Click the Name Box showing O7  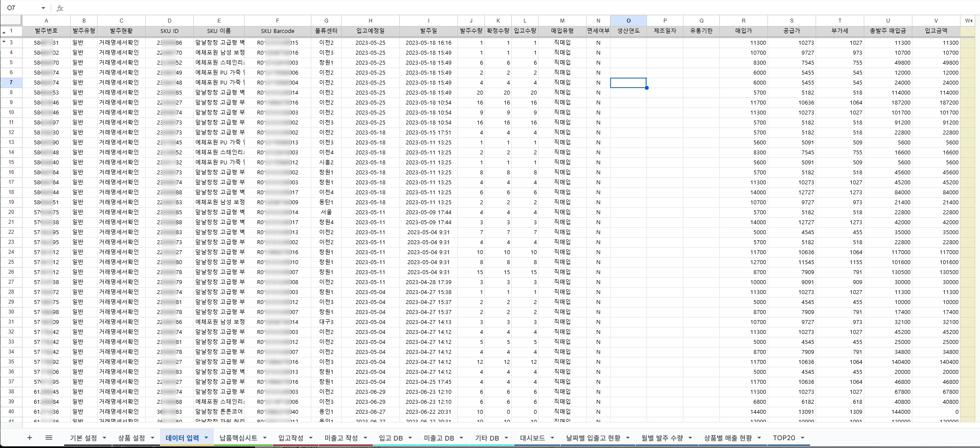22,8
